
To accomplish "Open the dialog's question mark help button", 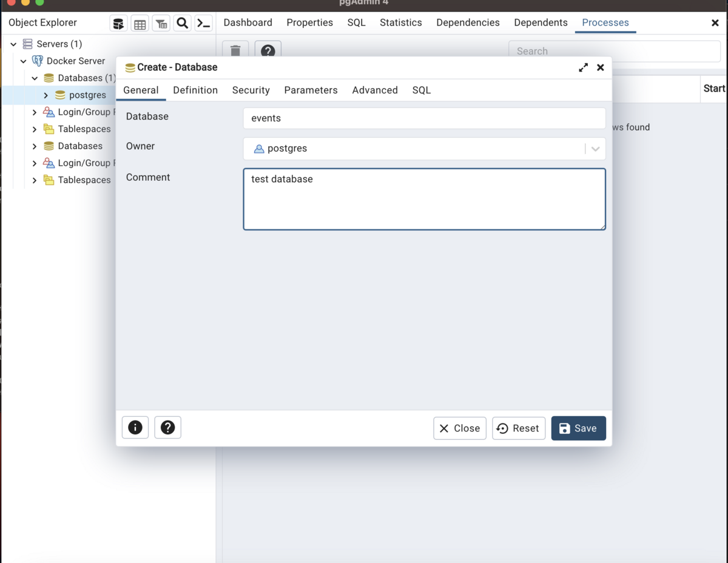I will (x=168, y=428).
